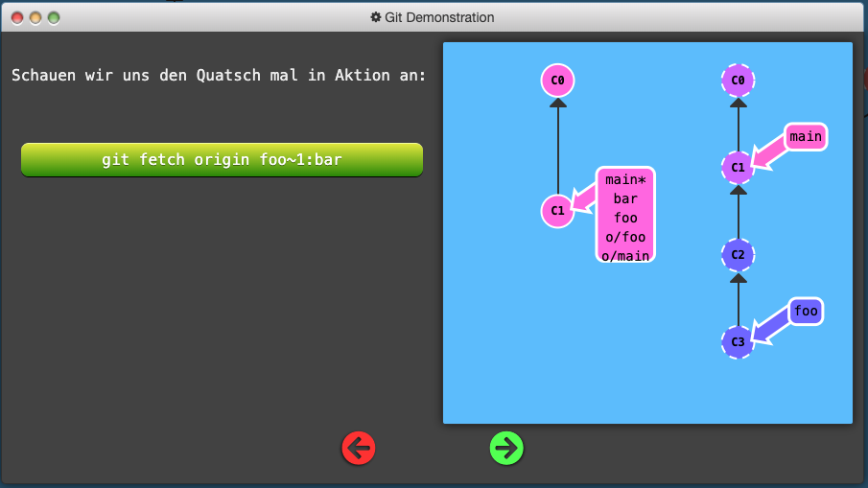
Task: Advance with the green right arrow
Action: (x=506, y=448)
